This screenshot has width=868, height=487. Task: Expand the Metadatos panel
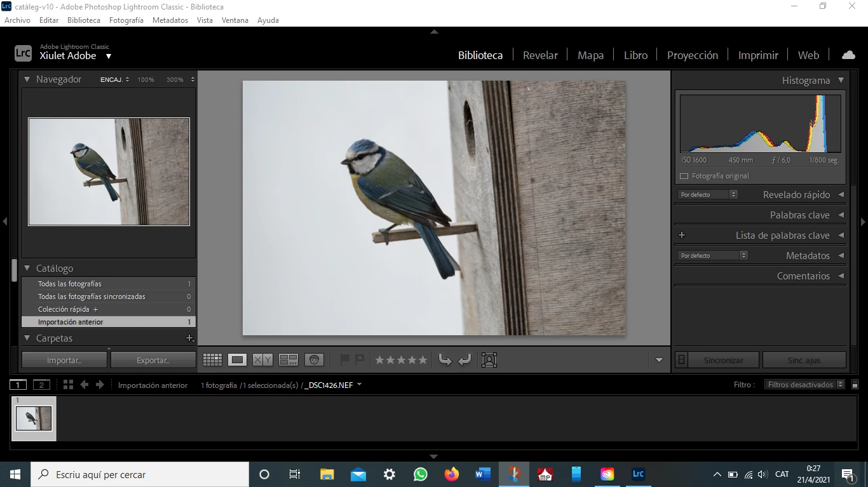coord(841,256)
